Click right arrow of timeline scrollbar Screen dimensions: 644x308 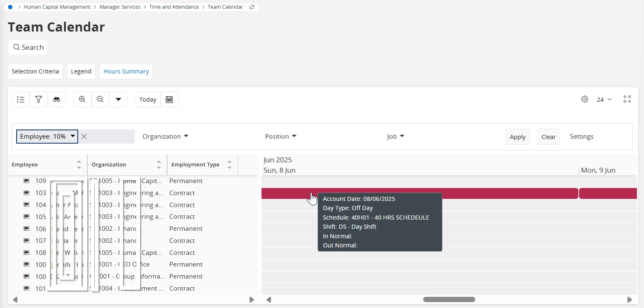pyautogui.click(x=630, y=300)
